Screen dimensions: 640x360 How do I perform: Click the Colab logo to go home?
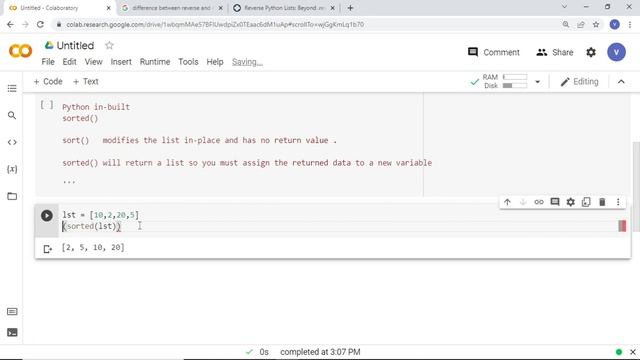[20, 51]
